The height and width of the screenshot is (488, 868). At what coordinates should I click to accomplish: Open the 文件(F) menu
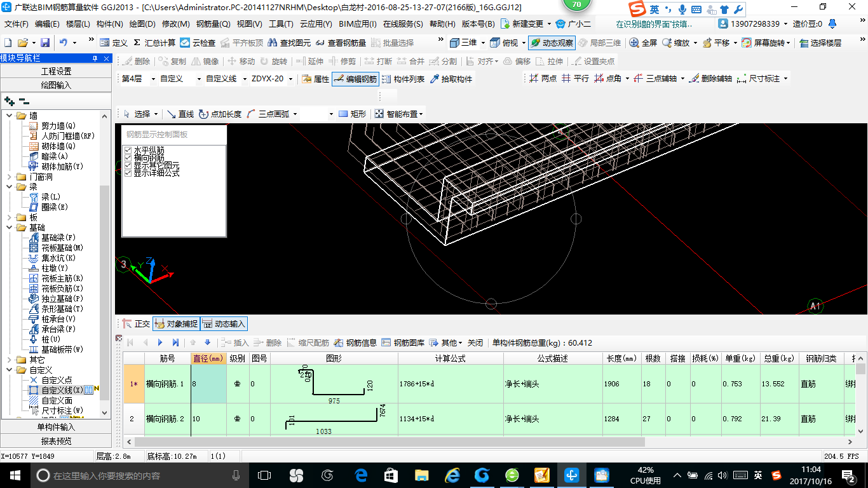point(17,24)
